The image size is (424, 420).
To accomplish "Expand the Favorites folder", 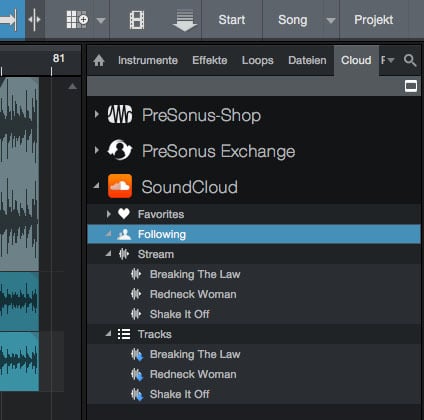I will click(108, 214).
